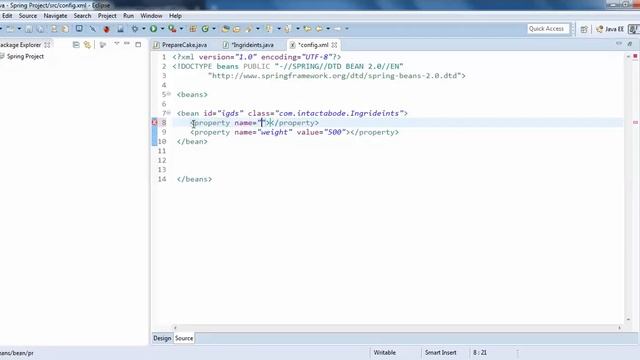The image size is (640, 360).
Task: Click the Save icon in the toolbar
Action: pos(29,29)
